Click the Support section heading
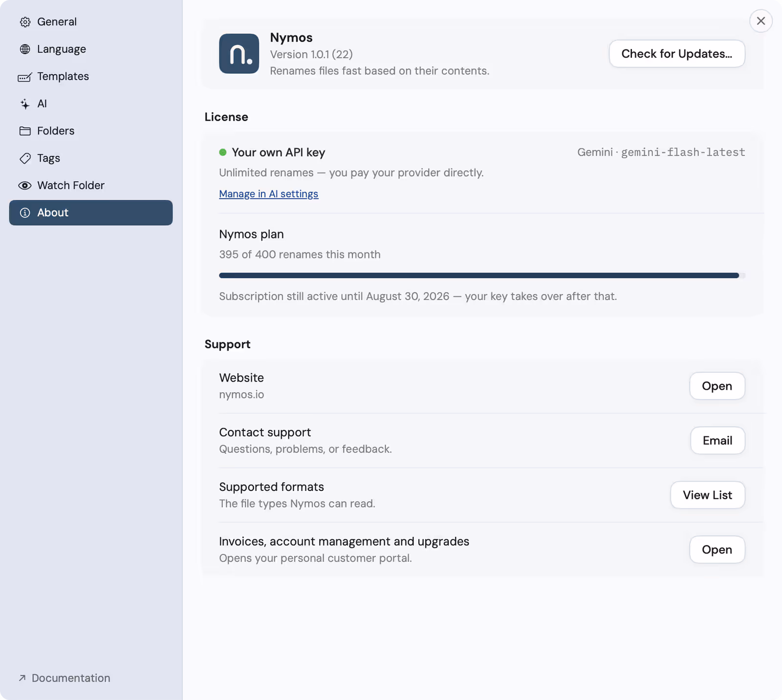782x700 pixels. pos(227,344)
